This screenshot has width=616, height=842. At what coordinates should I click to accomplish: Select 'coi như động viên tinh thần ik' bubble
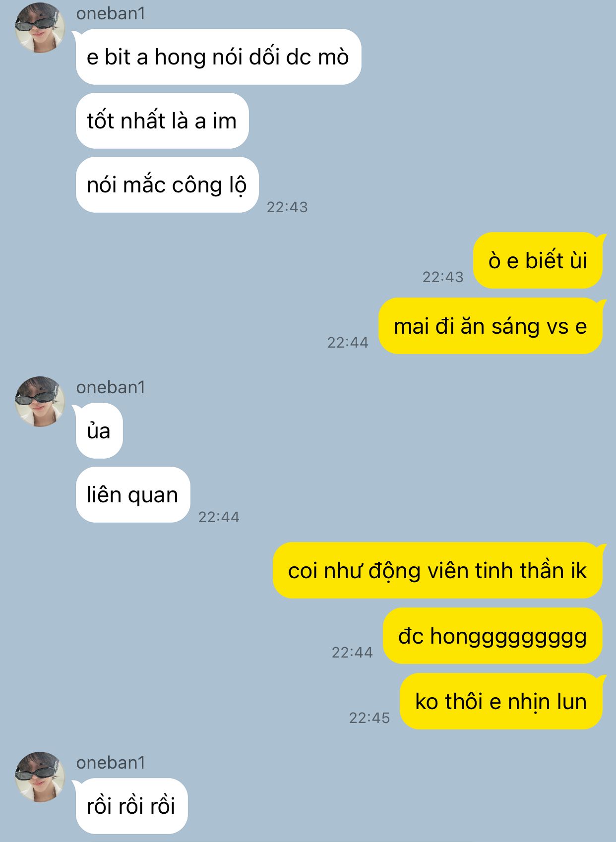pyautogui.click(x=437, y=571)
